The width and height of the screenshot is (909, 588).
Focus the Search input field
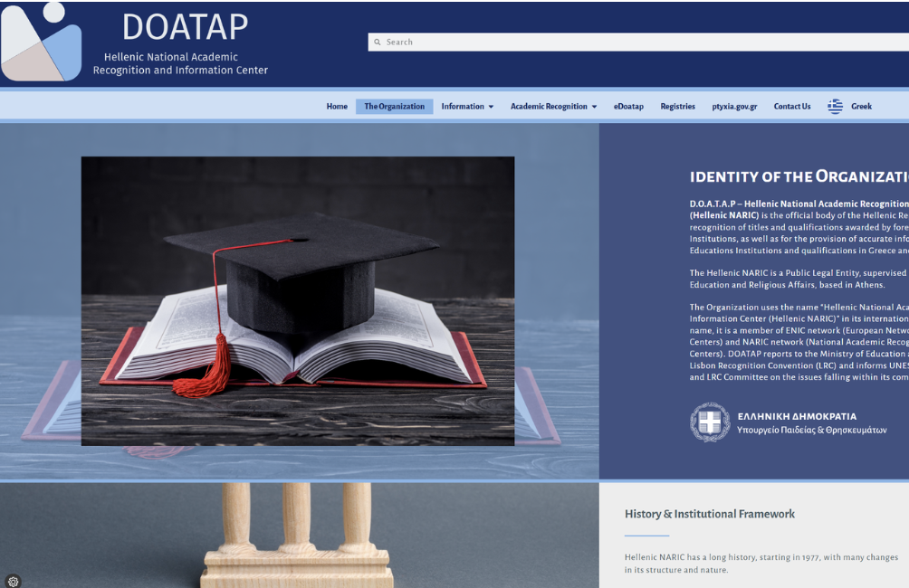(x=634, y=42)
